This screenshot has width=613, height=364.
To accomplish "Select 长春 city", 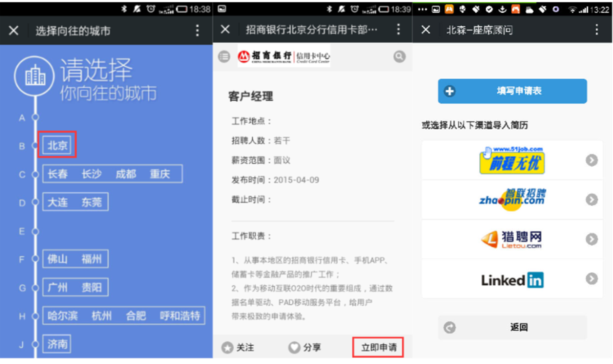I will pyautogui.click(x=58, y=174).
